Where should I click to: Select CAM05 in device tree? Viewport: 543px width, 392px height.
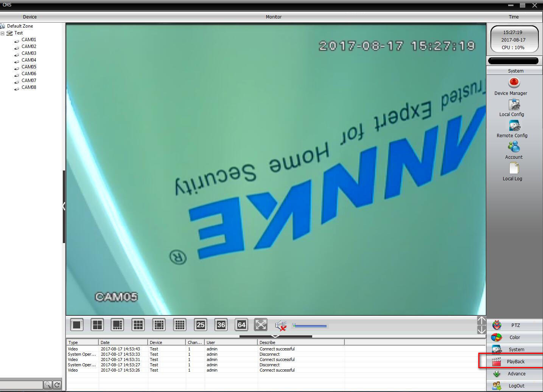click(29, 67)
